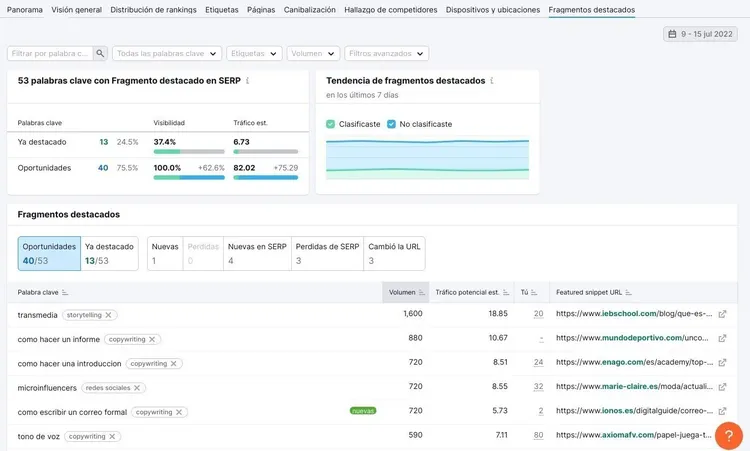750x451 pixels.
Task: Select the Perdidas de SERP filter
Action: point(327,253)
